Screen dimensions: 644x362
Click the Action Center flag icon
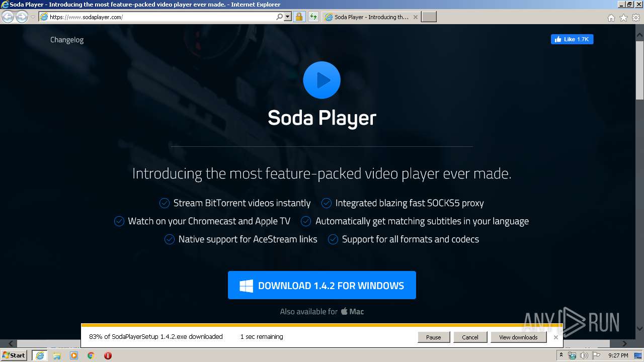point(596,355)
